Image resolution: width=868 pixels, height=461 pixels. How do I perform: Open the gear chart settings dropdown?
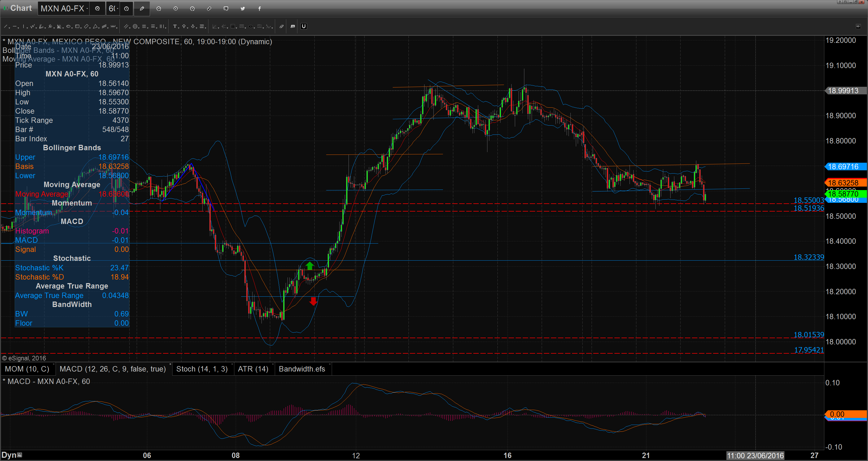coord(97,8)
